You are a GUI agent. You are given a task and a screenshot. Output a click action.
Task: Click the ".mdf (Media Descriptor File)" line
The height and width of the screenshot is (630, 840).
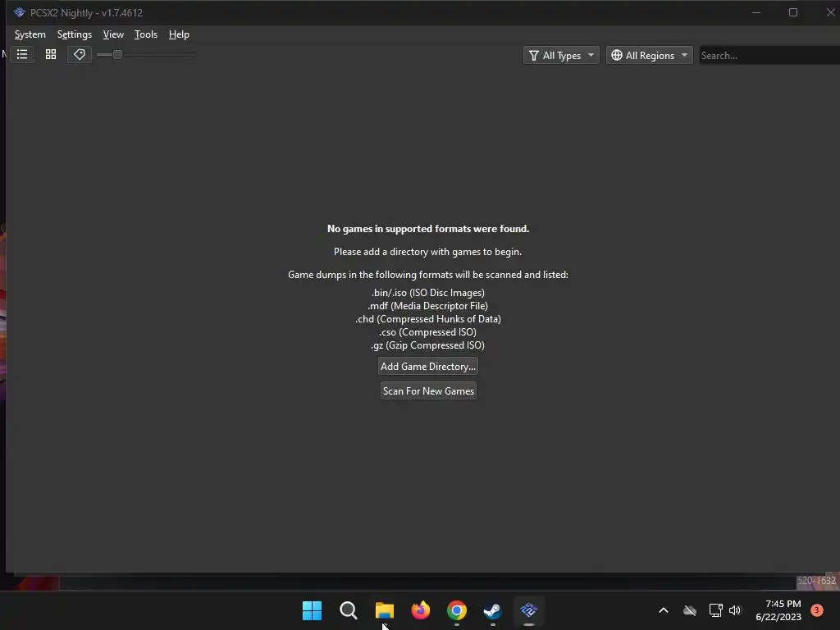coord(428,306)
